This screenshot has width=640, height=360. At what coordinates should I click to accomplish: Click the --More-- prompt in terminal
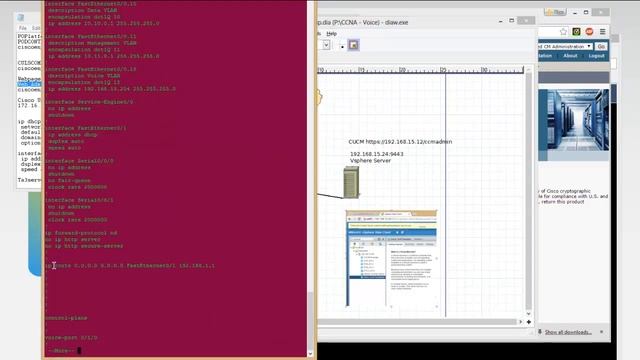pyautogui.click(x=61, y=351)
